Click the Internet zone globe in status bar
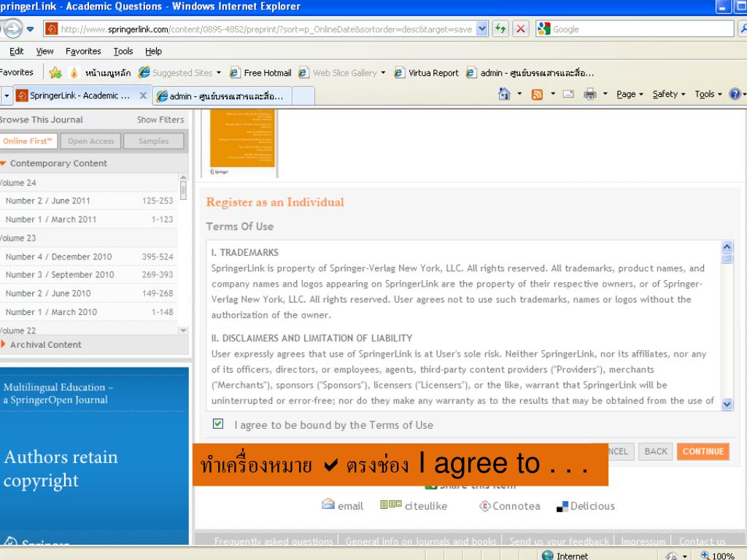Image resolution: width=747 pixels, height=560 pixels. pos(548,555)
